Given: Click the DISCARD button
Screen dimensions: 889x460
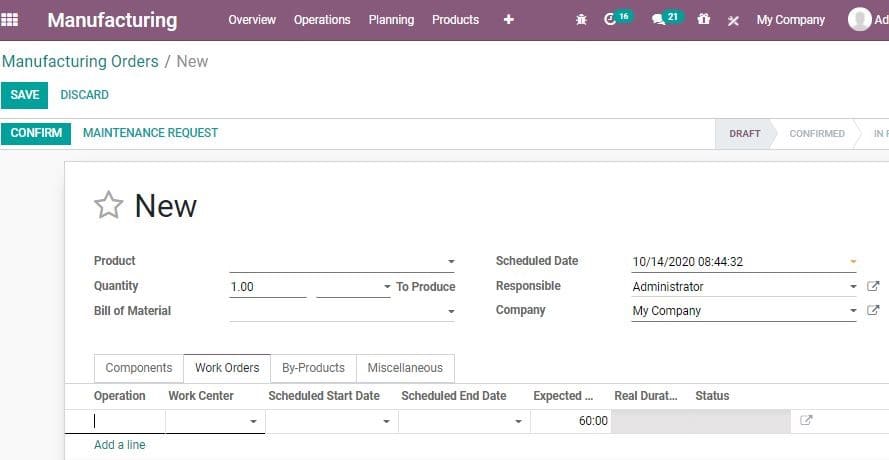Looking at the screenshot, I should 84,95.
